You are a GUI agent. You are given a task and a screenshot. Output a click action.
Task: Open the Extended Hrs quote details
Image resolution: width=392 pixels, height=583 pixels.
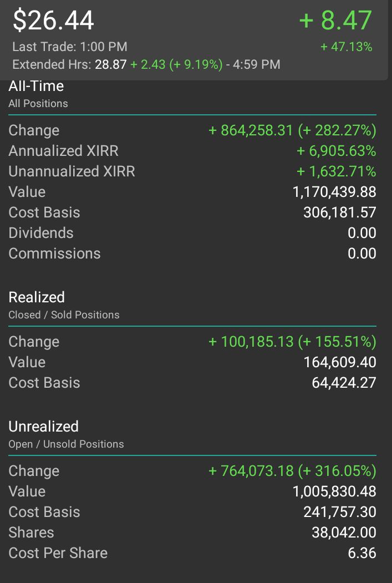coord(144,65)
